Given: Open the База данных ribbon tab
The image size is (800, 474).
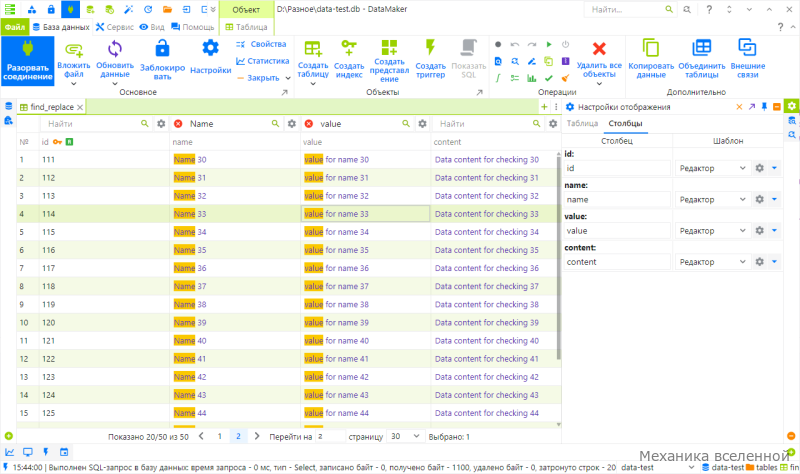Looking at the screenshot, I should pos(61,27).
